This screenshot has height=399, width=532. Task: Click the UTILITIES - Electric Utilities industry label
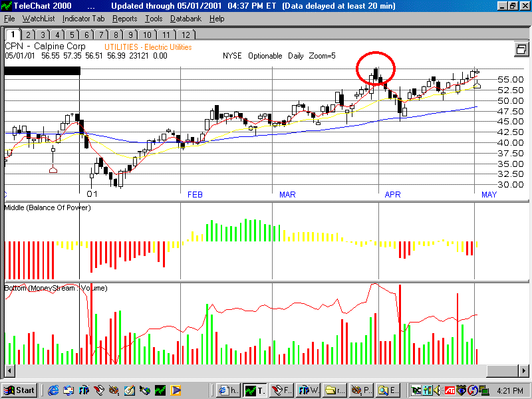(148, 47)
